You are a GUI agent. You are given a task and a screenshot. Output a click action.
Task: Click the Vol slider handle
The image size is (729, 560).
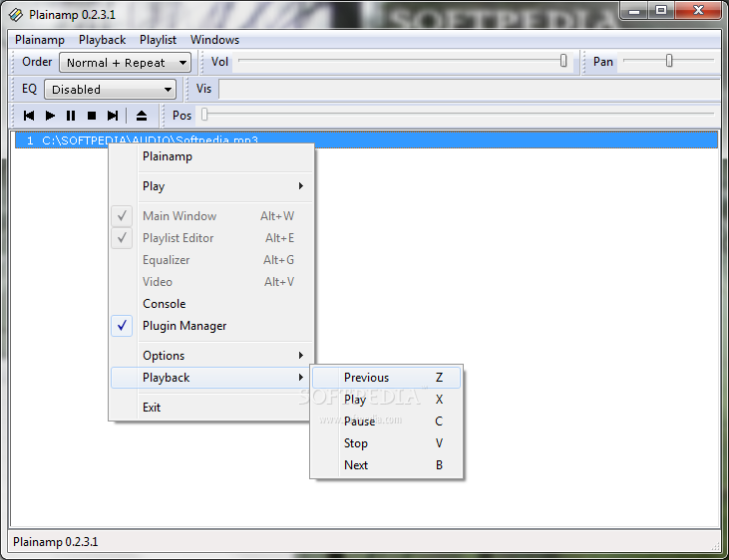click(563, 61)
